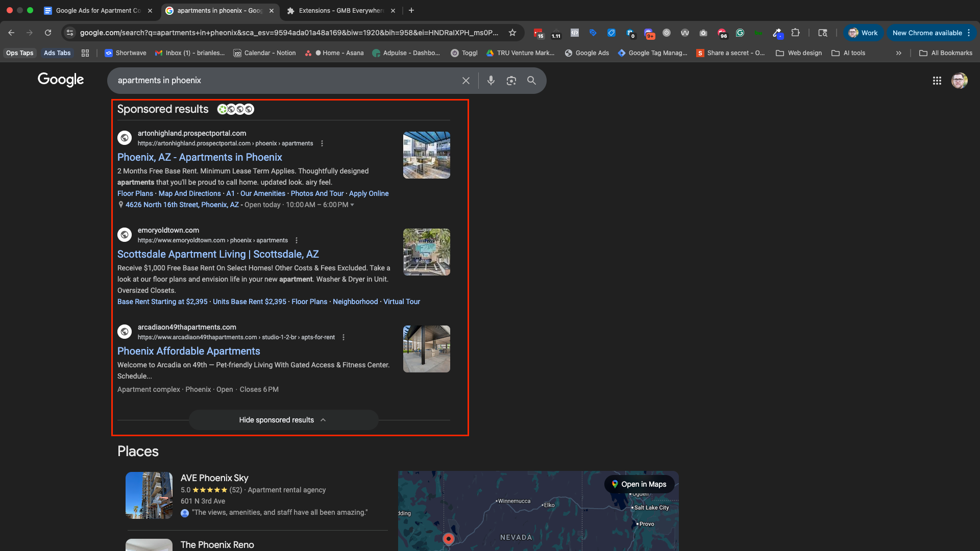Click the Grammarly extension icon

point(740,33)
